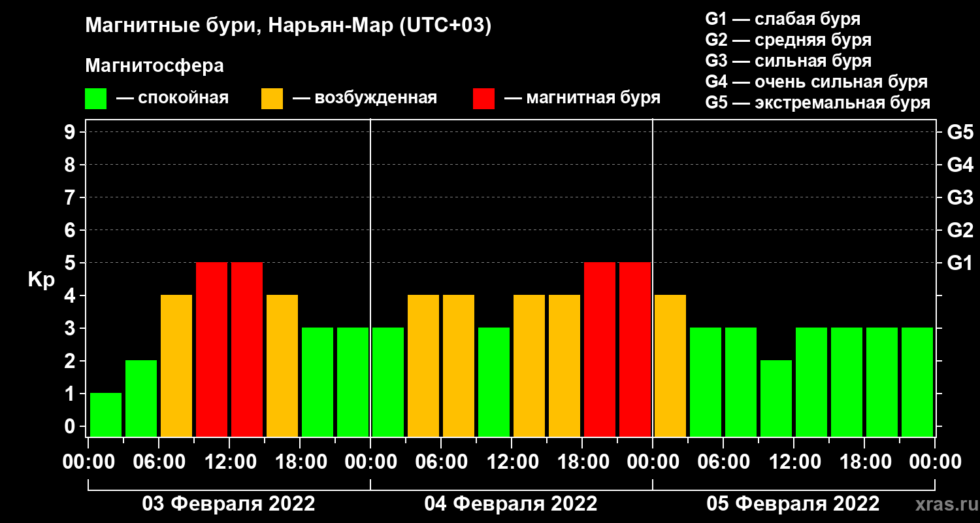Click the green 00:00–03:00 bar on 04 Февраля
This screenshot has width=980, height=523.
point(388,382)
